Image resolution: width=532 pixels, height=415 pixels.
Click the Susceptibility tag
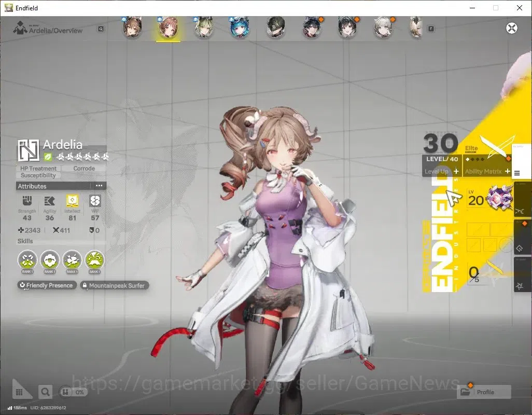point(38,175)
